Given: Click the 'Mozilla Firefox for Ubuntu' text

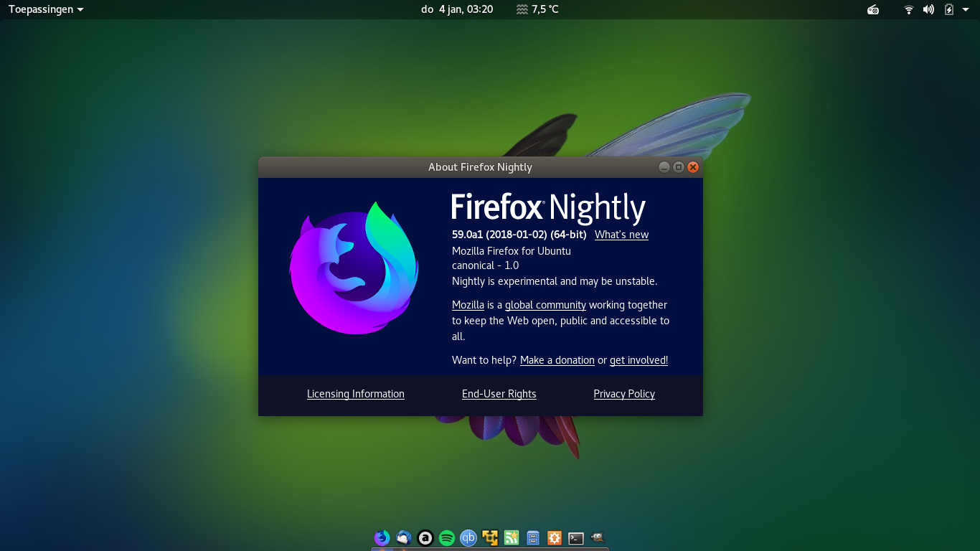Looking at the screenshot, I should [512, 251].
